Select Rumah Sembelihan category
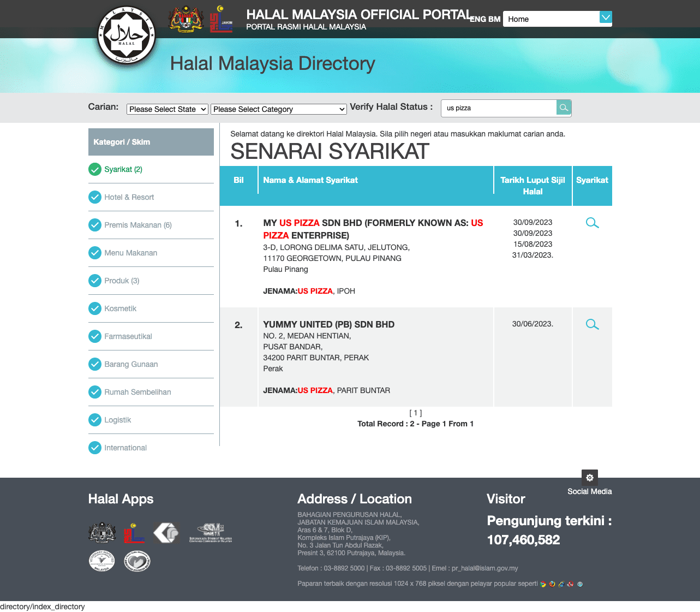The image size is (700, 612). pyautogui.click(x=137, y=392)
